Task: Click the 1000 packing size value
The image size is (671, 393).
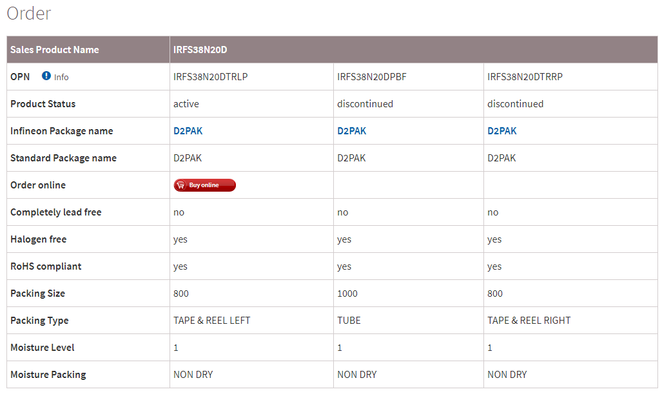Action: 347,294
